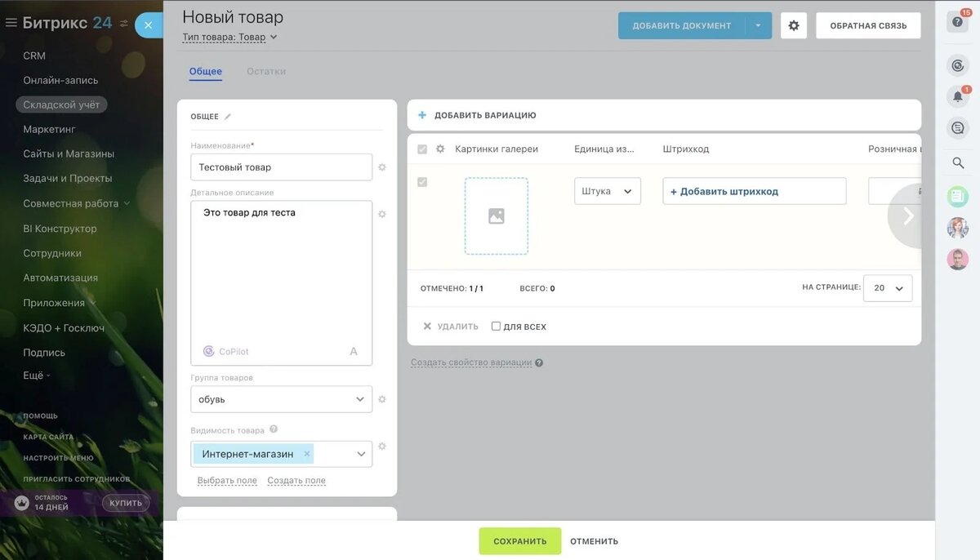The height and width of the screenshot is (560, 980).
Task: Click the Сохранить button
Action: [x=520, y=541]
